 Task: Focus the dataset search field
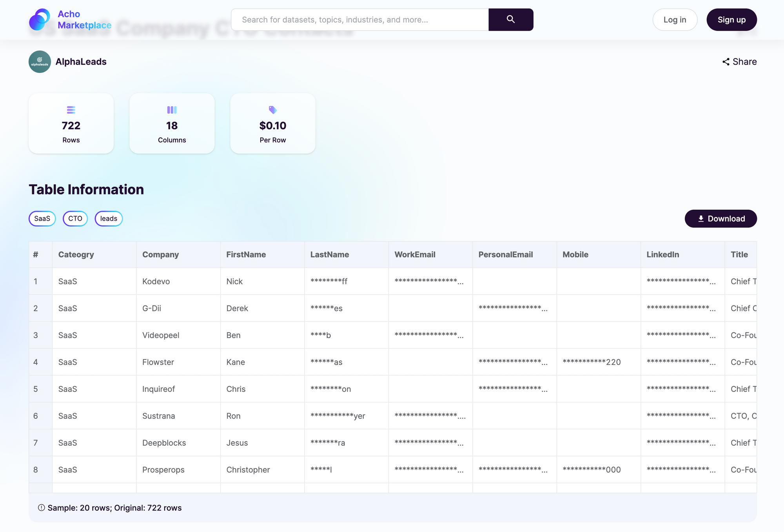[359, 20]
